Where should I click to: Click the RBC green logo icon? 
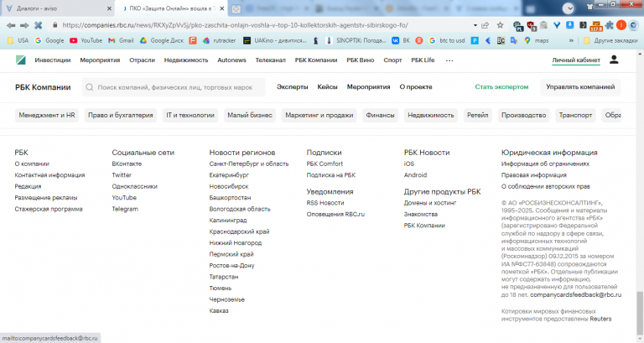[20, 60]
